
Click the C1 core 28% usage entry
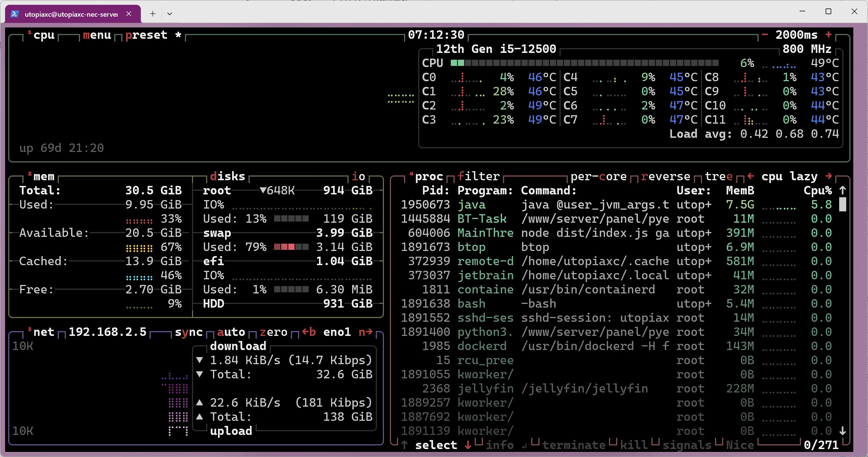489,91
